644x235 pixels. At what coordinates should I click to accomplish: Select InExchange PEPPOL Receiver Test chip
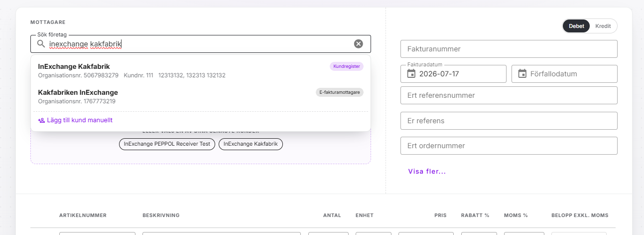point(167,144)
